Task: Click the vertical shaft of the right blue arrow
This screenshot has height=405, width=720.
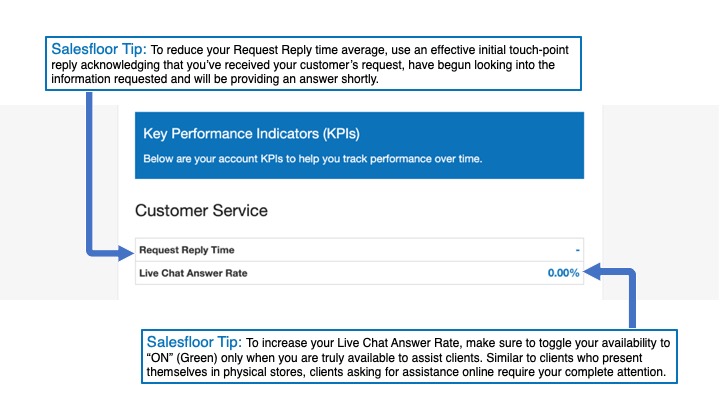Action: click(x=632, y=298)
